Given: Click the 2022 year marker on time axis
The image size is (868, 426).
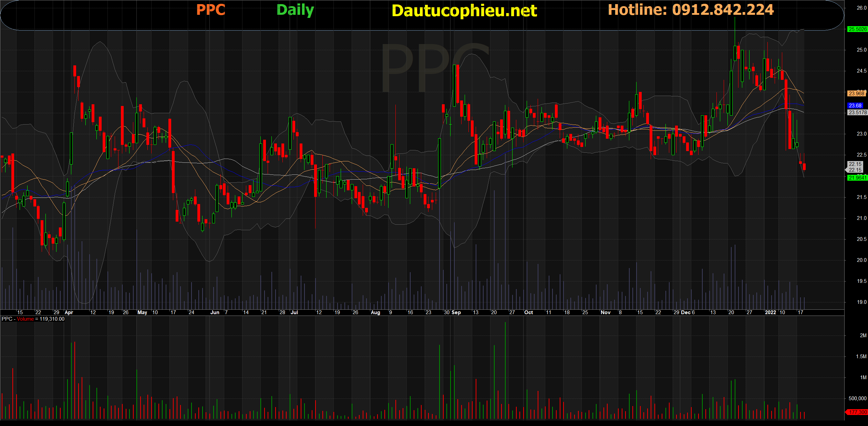Looking at the screenshot, I should click(x=770, y=312).
